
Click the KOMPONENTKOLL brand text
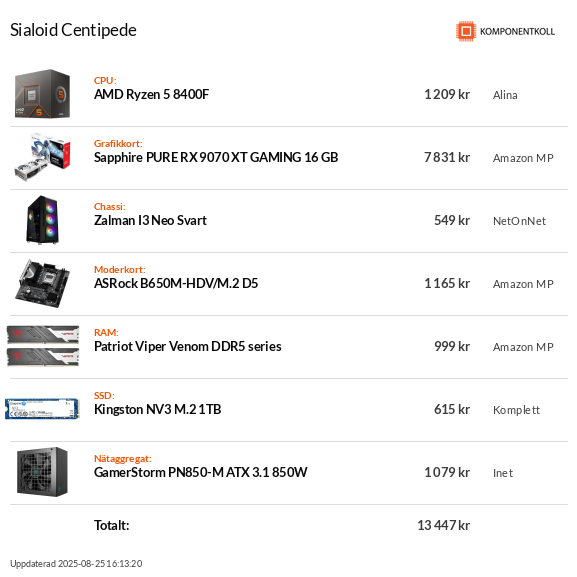click(x=517, y=32)
